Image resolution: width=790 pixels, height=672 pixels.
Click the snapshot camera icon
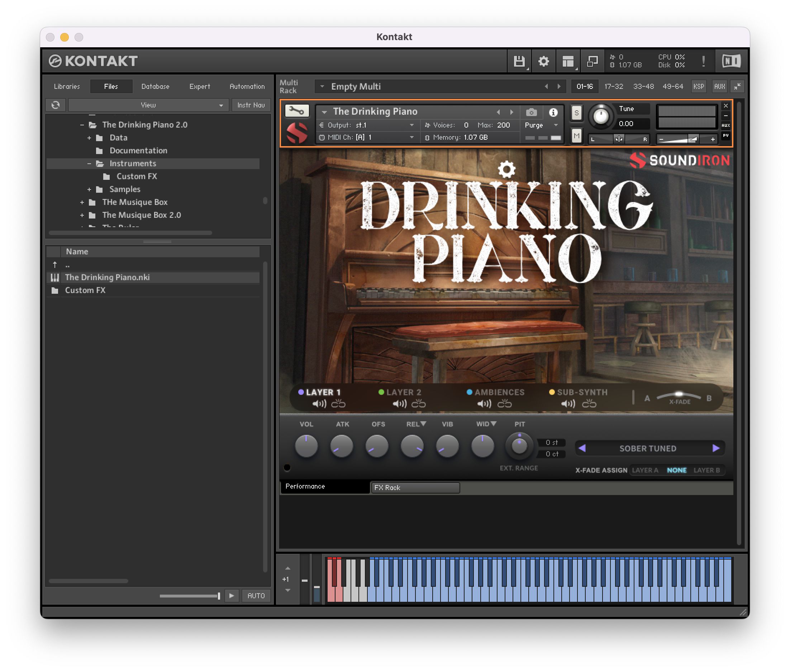[x=531, y=112]
